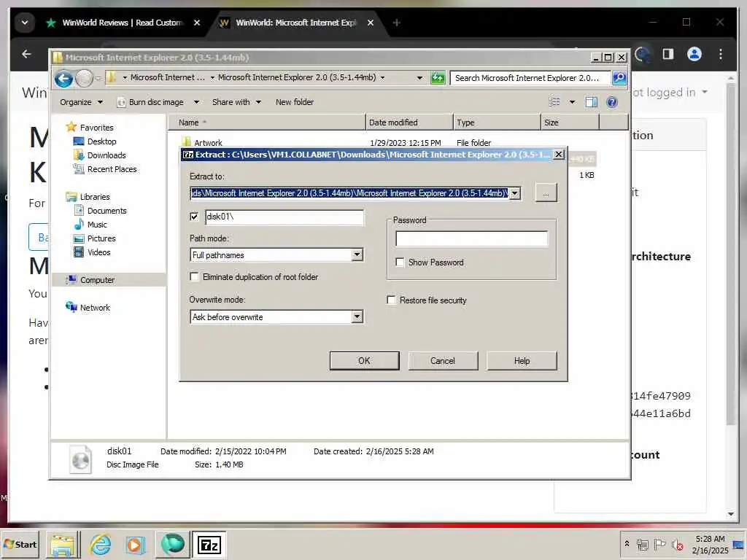Enable Show Password checkbox
747x560 pixels.
tap(400, 262)
